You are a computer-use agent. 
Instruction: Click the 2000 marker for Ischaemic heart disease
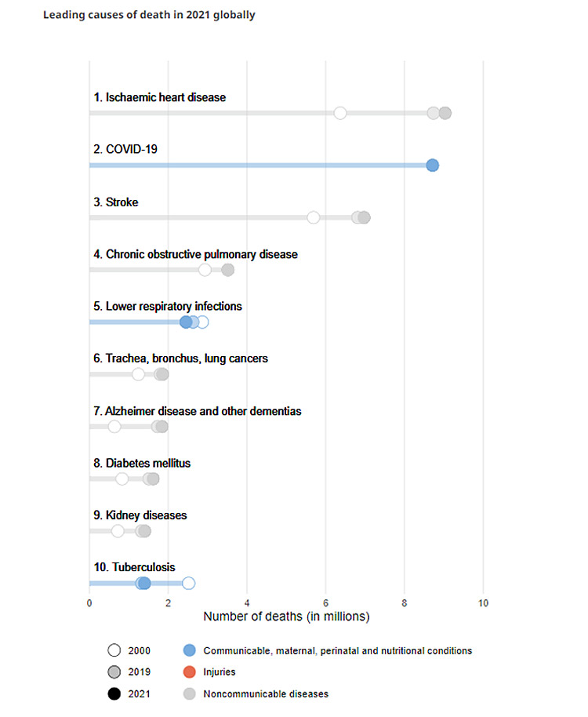pos(340,113)
